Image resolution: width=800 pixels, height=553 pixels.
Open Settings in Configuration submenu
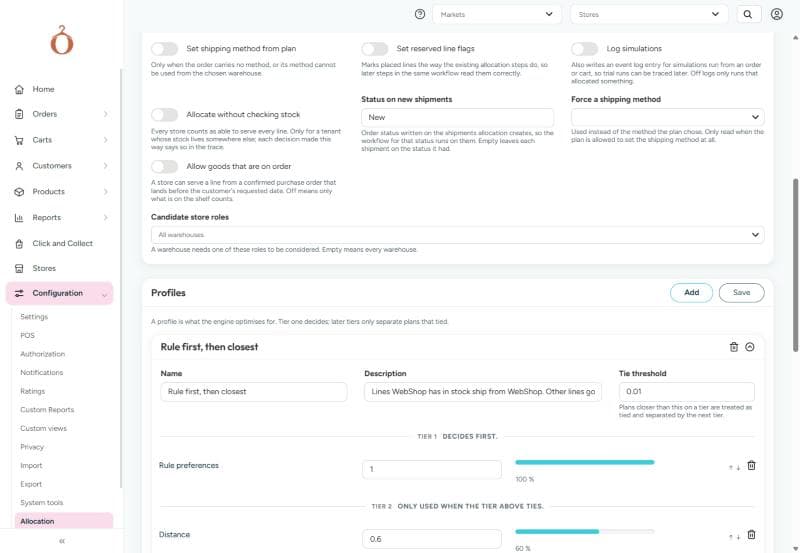coord(34,317)
